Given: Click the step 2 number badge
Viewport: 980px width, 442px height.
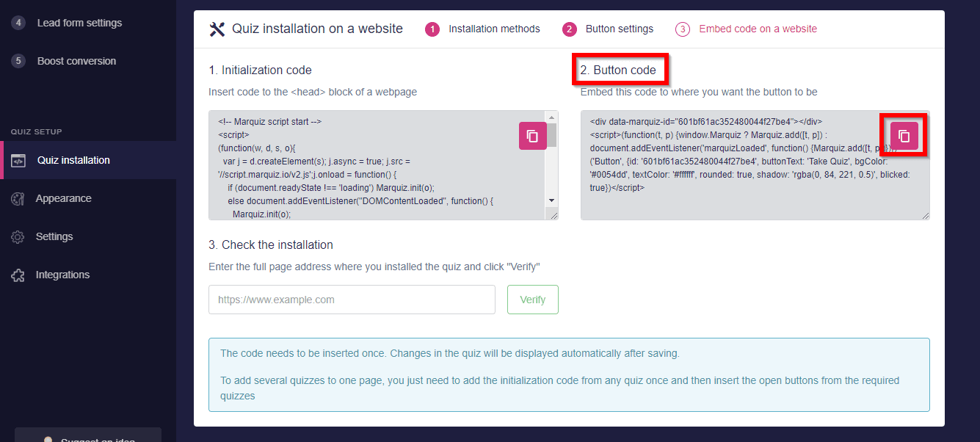Looking at the screenshot, I should [570, 29].
